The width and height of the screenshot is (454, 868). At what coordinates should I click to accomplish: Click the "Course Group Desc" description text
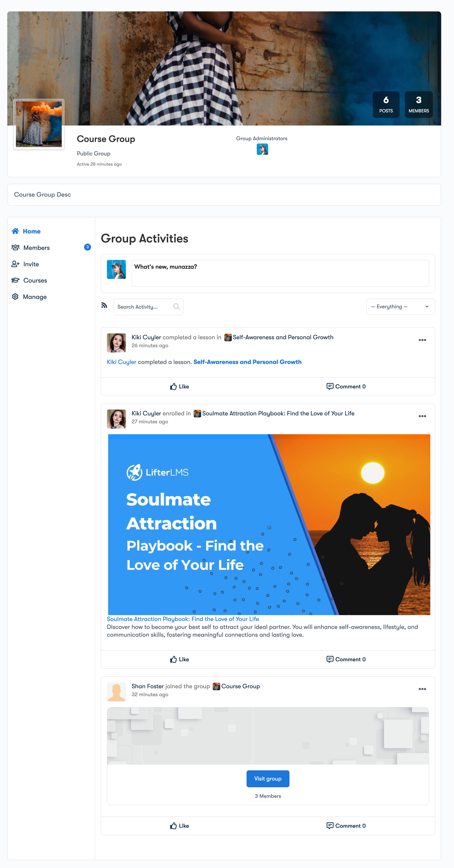click(x=43, y=195)
